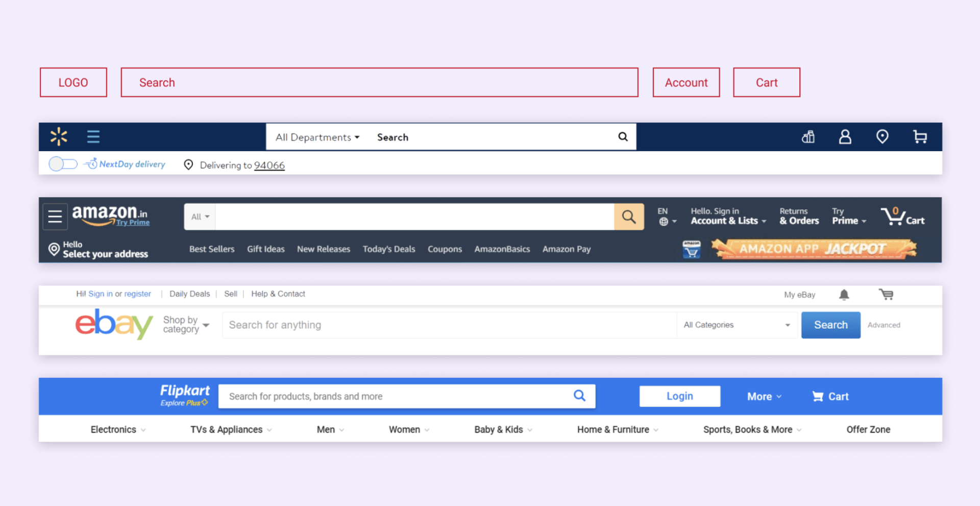Screen dimensions: 980x506
Task: Open Today's Deals in Amazon nav
Action: 389,249
